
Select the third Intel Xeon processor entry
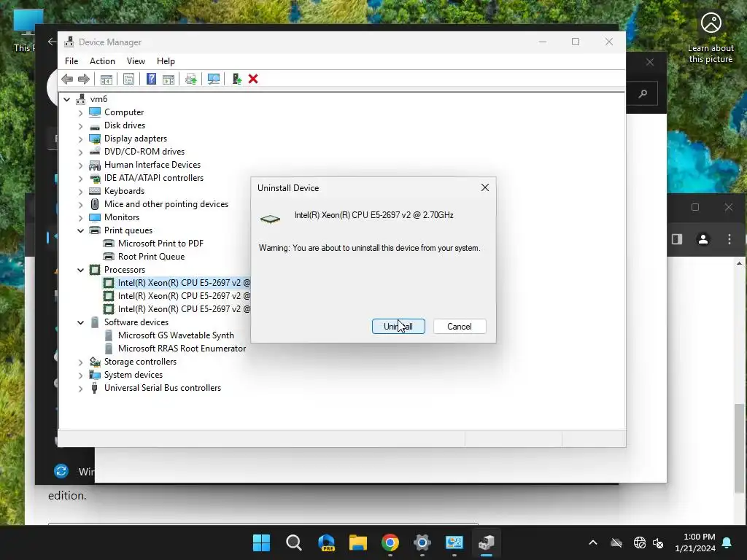(x=184, y=308)
